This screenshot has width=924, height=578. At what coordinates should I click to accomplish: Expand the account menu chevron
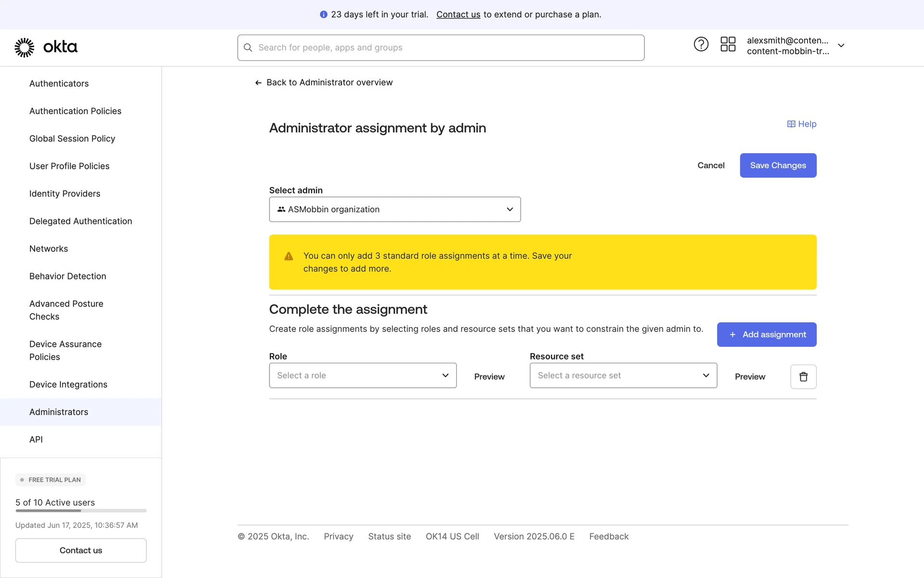[841, 46]
